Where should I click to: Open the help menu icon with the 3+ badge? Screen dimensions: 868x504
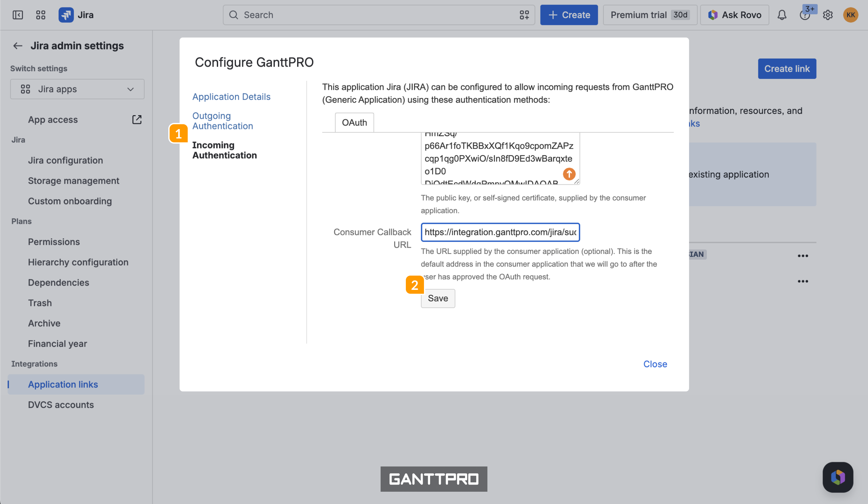pyautogui.click(x=805, y=15)
